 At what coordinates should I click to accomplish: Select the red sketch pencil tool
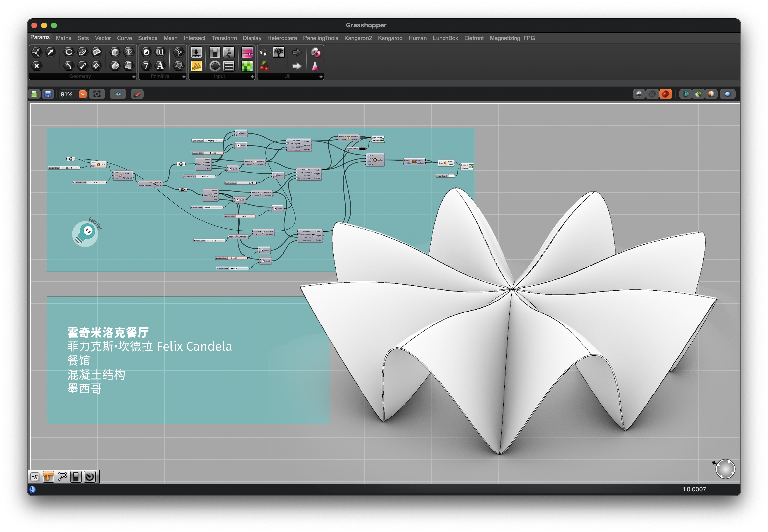point(137,94)
